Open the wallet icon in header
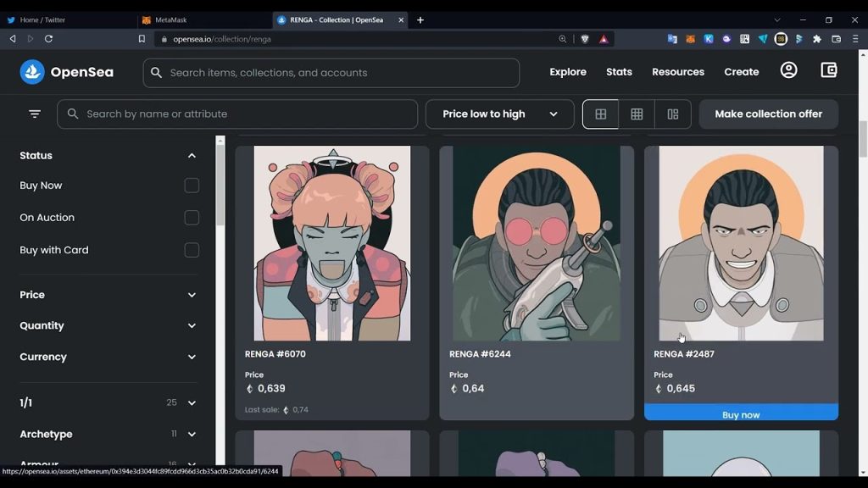The width and height of the screenshot is (868, 488). click(x=829, y=70)
